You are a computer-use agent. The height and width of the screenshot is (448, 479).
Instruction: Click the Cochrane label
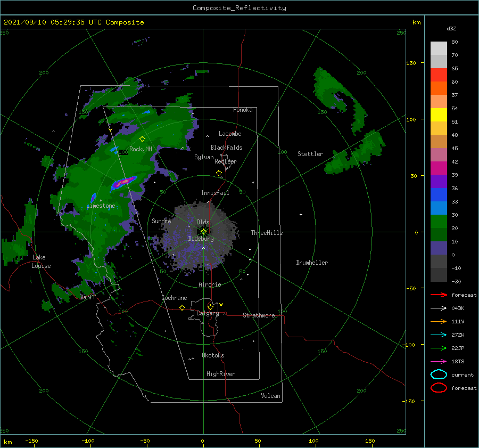pos(174,298)
